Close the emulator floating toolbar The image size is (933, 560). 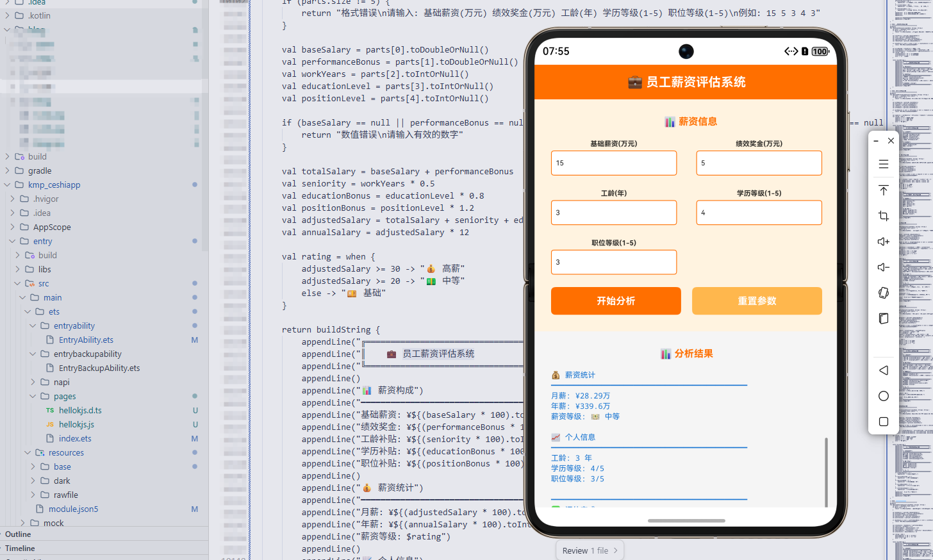click(x=891, y=141)
